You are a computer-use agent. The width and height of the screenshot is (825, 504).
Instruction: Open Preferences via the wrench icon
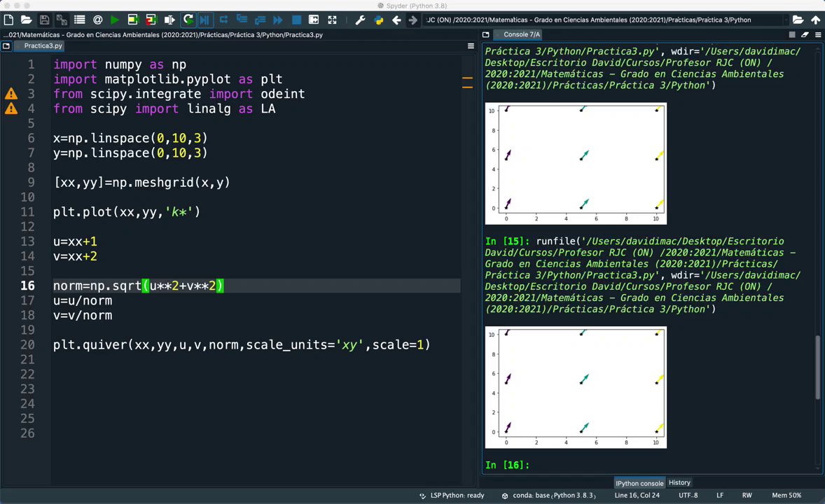point(360,20)
